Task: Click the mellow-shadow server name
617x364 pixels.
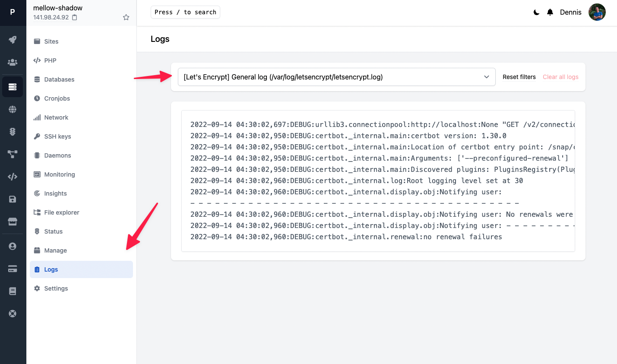Action: [58, 8]
